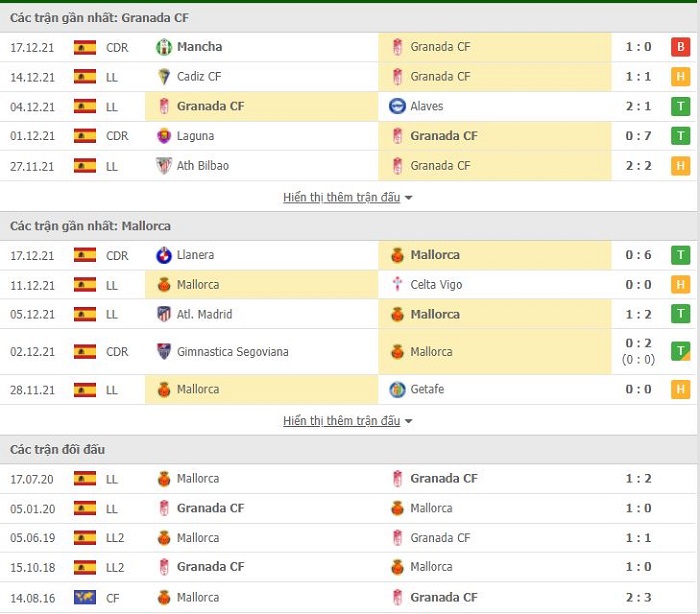Click dropdown arrow under Mallorca matches
Image resolution: width=700 pixels, height=614 pixels.
(408, 421)
